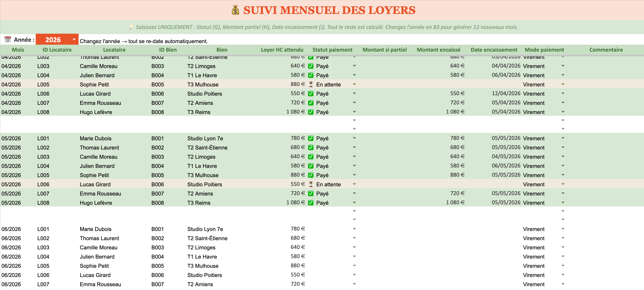Click the lightbulb hint icon
The width and height of the screenshot is (644, 290).
131,27
